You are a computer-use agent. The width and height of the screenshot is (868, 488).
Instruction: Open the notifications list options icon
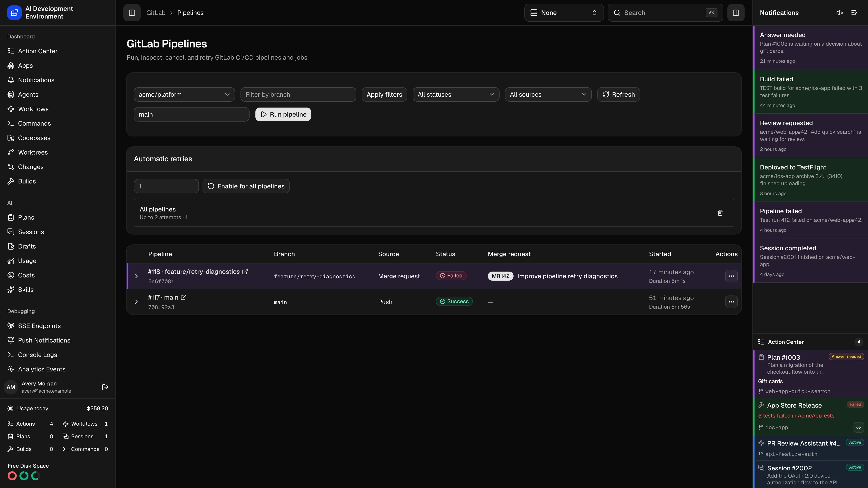click(x=854, y=12)
